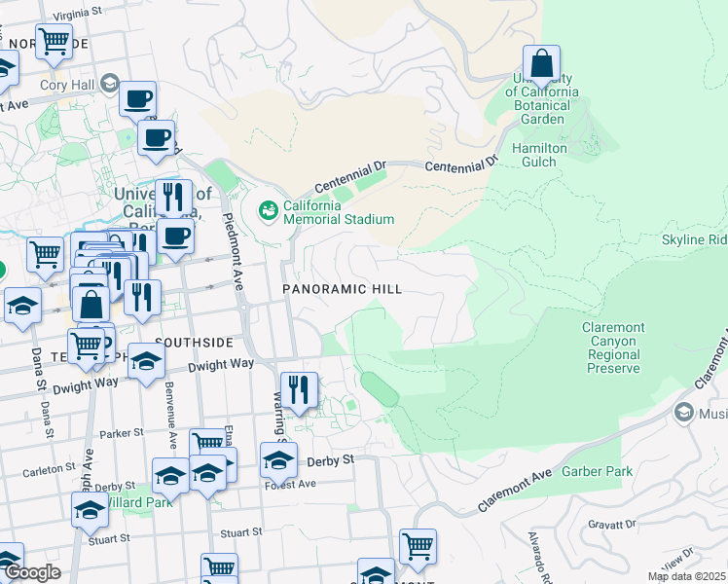Select the shopping bag marker at UC Botanical Garden
The image size is (728, 584).
541,63
